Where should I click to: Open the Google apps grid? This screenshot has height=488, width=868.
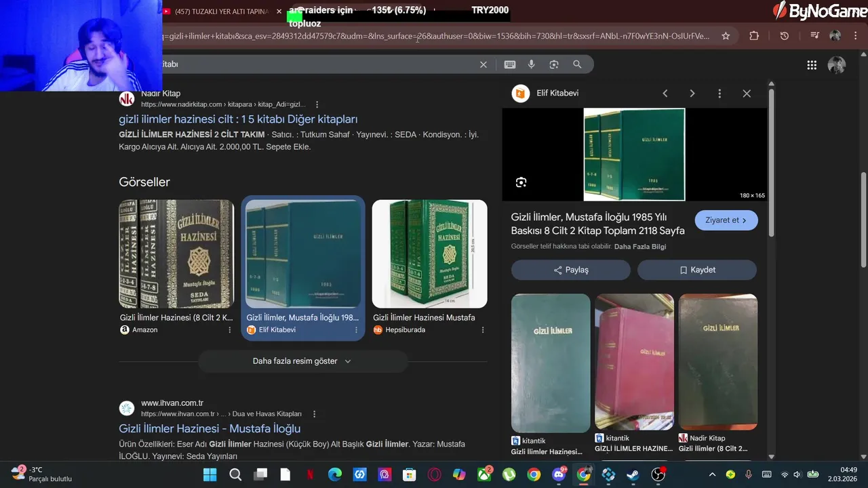click(812, 65)
